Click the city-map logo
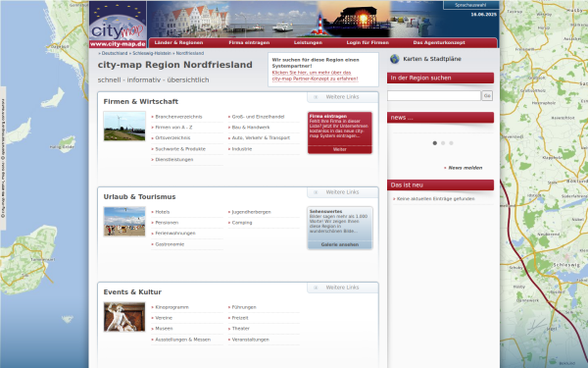588x368 pixels. click(x=118, y=21)
